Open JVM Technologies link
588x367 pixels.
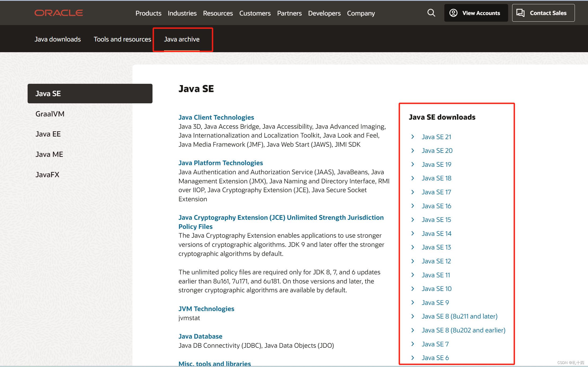click(206, 309)
